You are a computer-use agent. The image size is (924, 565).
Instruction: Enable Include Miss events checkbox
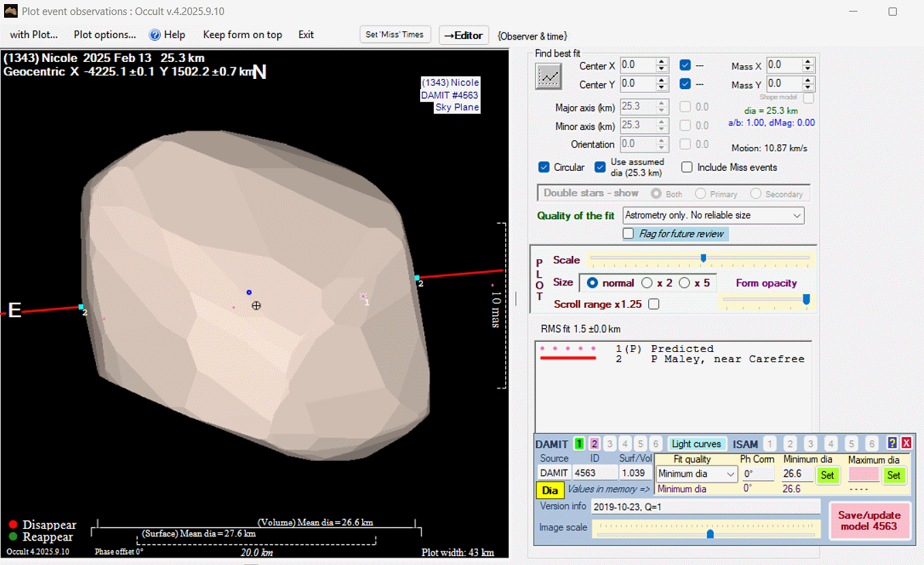pyautogui.click(x=687, y=167)
